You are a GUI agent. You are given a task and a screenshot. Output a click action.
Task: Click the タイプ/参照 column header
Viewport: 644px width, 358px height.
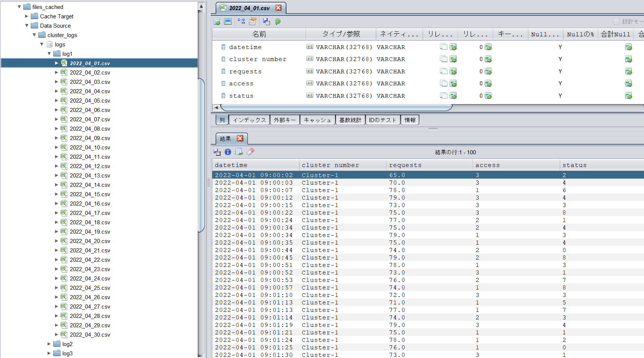click(341, 34)
